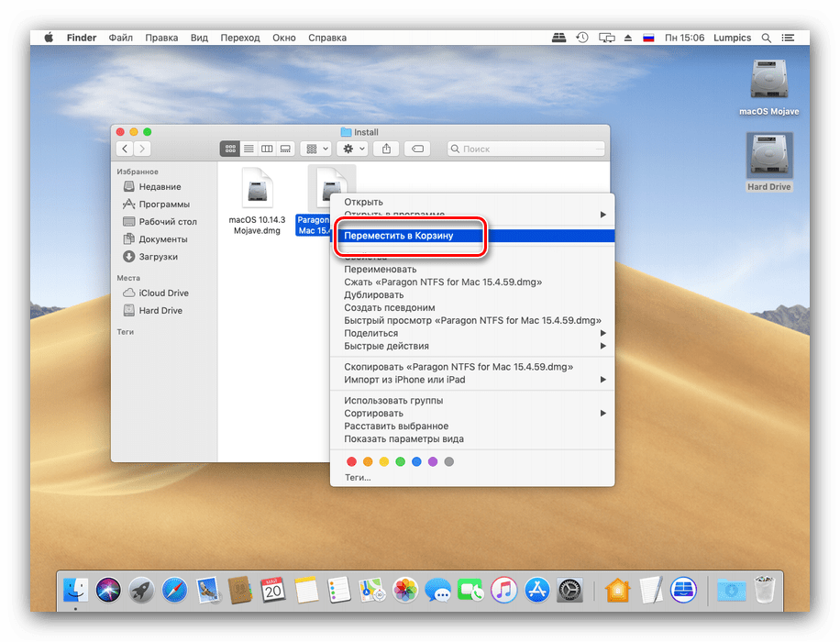Open Photos from the Dock
Viewport: 840px width, 642px height.
coord(405,591)
